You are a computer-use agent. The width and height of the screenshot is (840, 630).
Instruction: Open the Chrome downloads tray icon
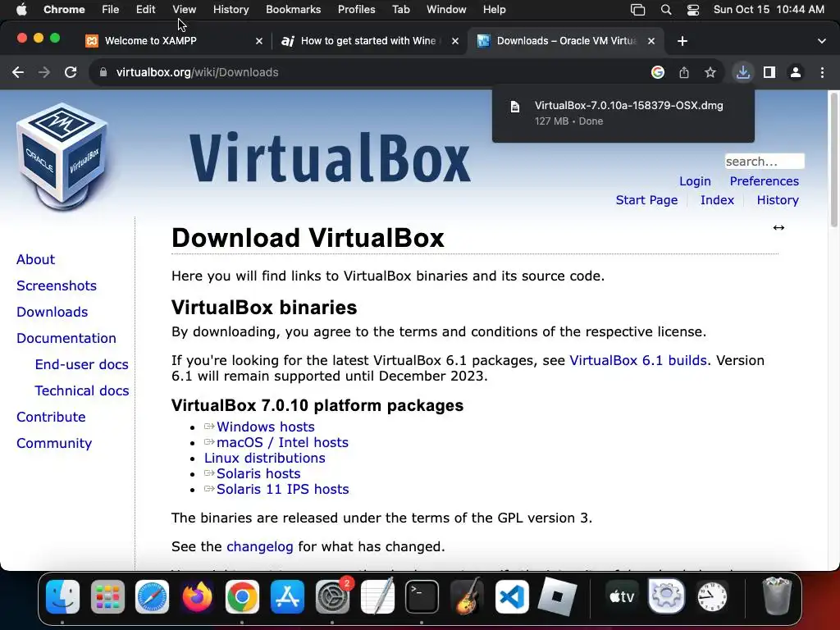(x=743, y=72)
